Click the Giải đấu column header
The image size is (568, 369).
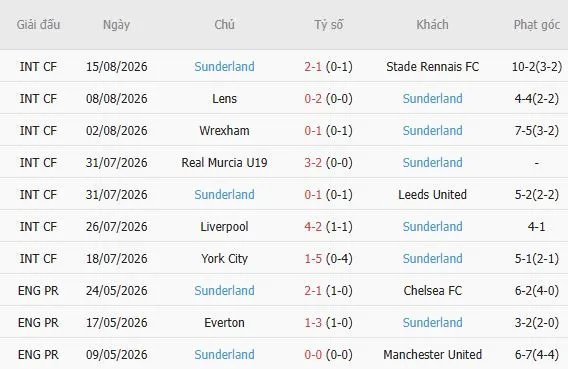pos(38,25)
